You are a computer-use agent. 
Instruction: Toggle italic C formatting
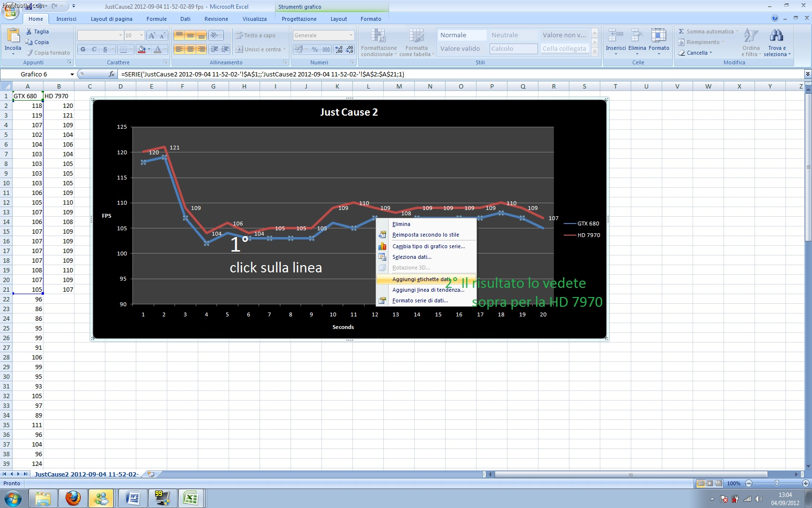click(x=94, y=49)
